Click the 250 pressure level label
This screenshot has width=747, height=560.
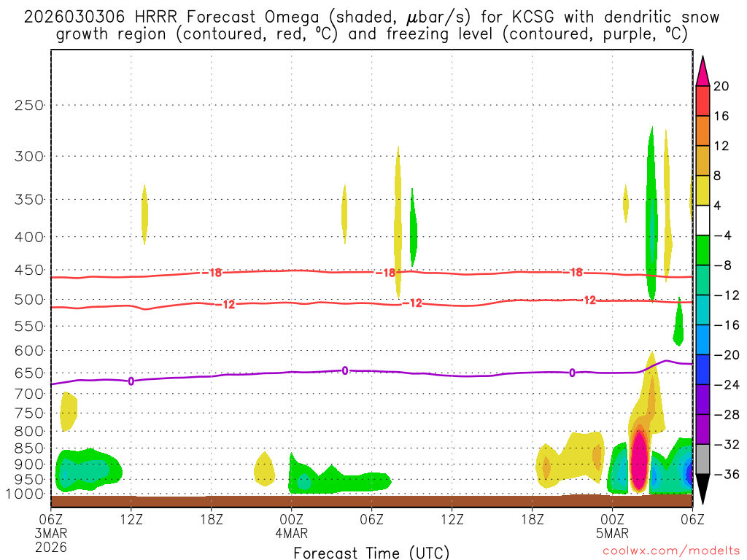pos(29,105)
